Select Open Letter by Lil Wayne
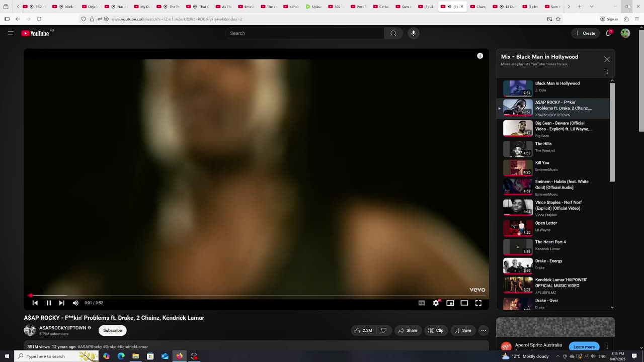644x362 pixels. click(552, 228)
